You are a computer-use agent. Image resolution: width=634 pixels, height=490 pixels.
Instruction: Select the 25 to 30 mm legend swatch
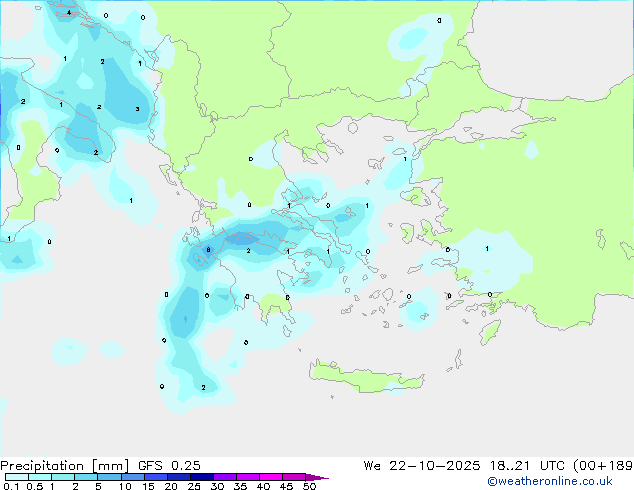[201, 477]
